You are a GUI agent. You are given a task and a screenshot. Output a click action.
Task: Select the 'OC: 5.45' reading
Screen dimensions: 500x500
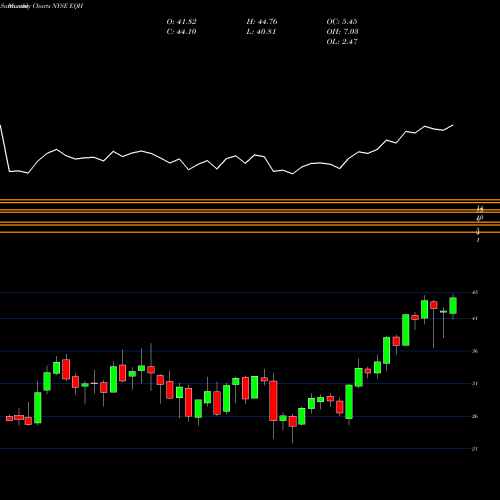pos(342,22)
